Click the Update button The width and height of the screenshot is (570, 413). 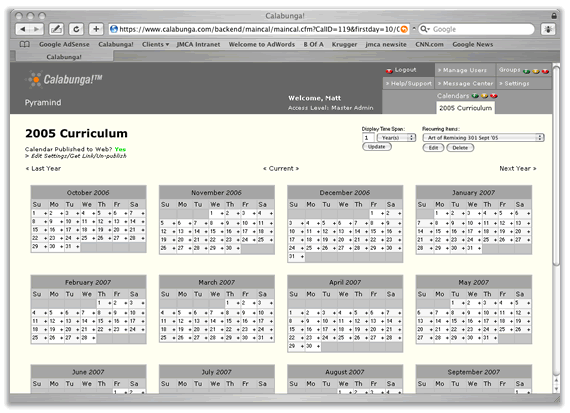click(377, 147)
